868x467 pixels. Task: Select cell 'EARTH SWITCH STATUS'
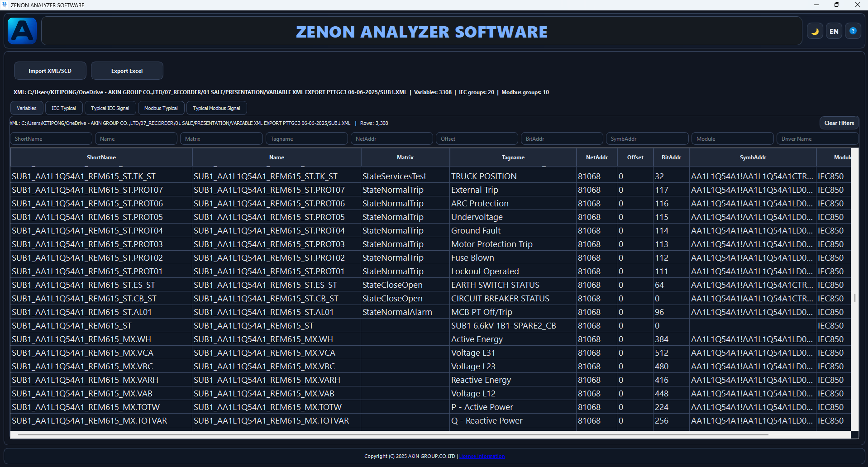(x=513, y=285)
